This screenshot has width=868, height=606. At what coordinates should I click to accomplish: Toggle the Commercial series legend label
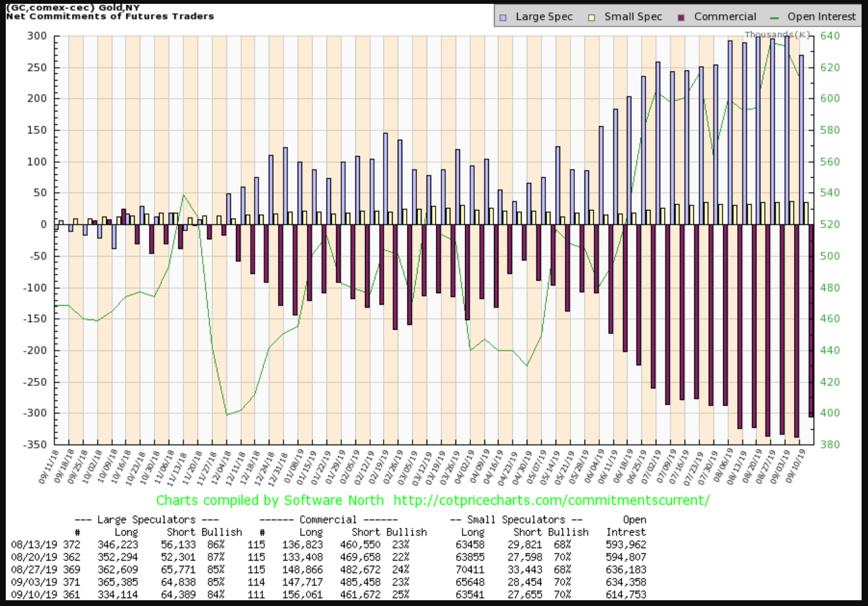(x=725, y=17)
